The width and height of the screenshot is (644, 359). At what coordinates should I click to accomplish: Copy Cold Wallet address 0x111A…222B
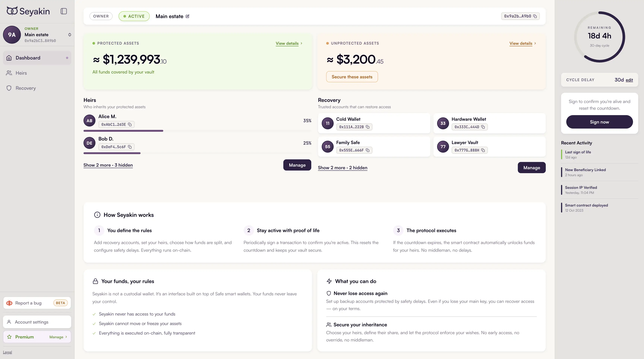click(x=368, y=127)
